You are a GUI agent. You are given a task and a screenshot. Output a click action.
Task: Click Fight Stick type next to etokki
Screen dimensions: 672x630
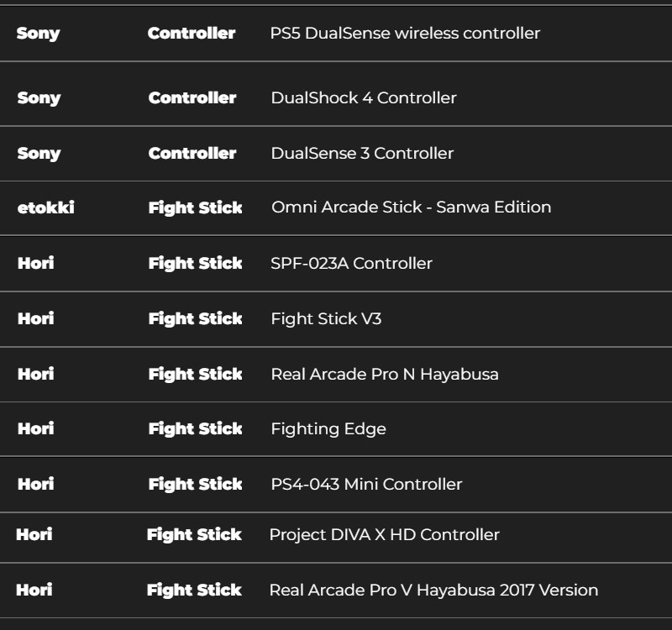point(195,207)
